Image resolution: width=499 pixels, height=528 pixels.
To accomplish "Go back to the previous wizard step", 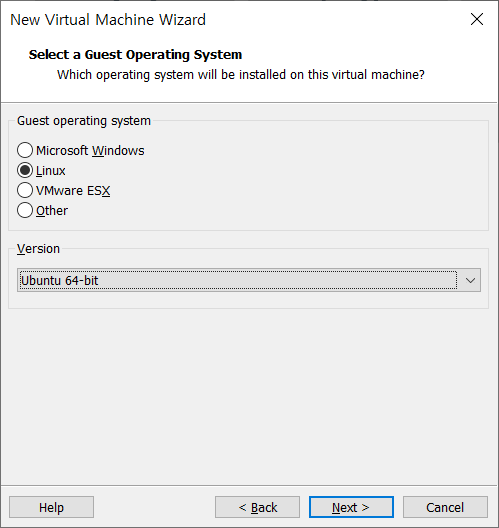I will pyautogui.click(x=258, y=507).
